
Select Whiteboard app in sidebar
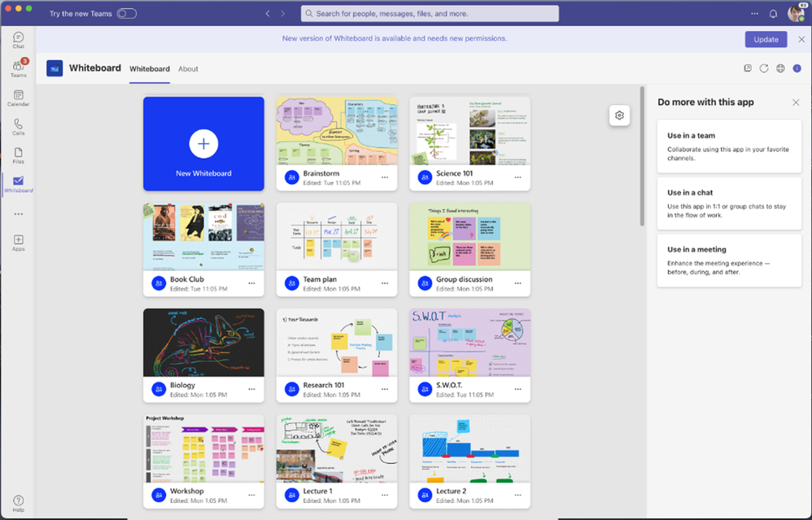[18, 184]
